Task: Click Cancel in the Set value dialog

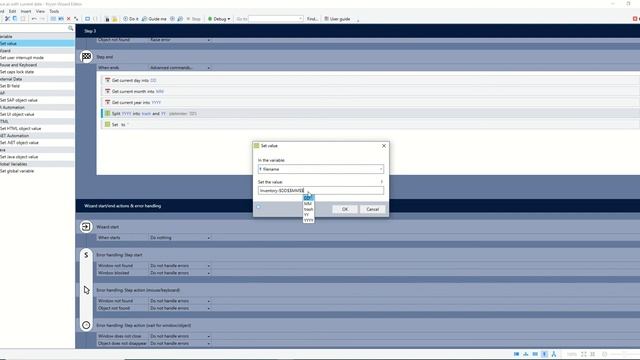Action: [x=372, y=209]
